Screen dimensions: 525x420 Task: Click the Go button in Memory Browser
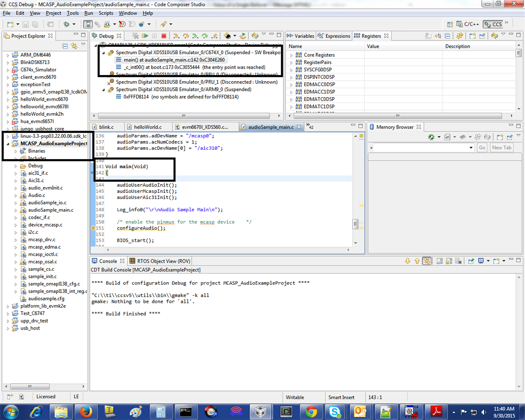(482, 148)
